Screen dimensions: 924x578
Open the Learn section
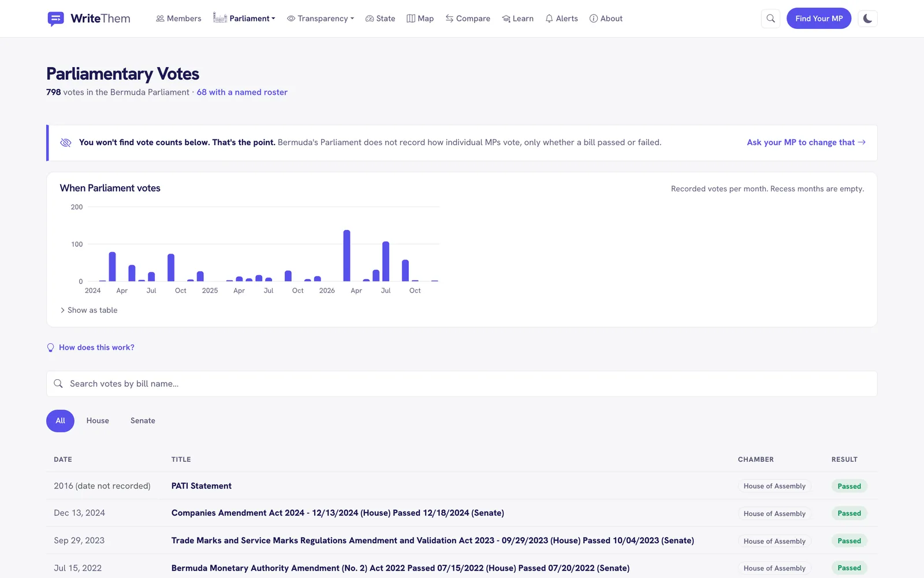(517, 18)
